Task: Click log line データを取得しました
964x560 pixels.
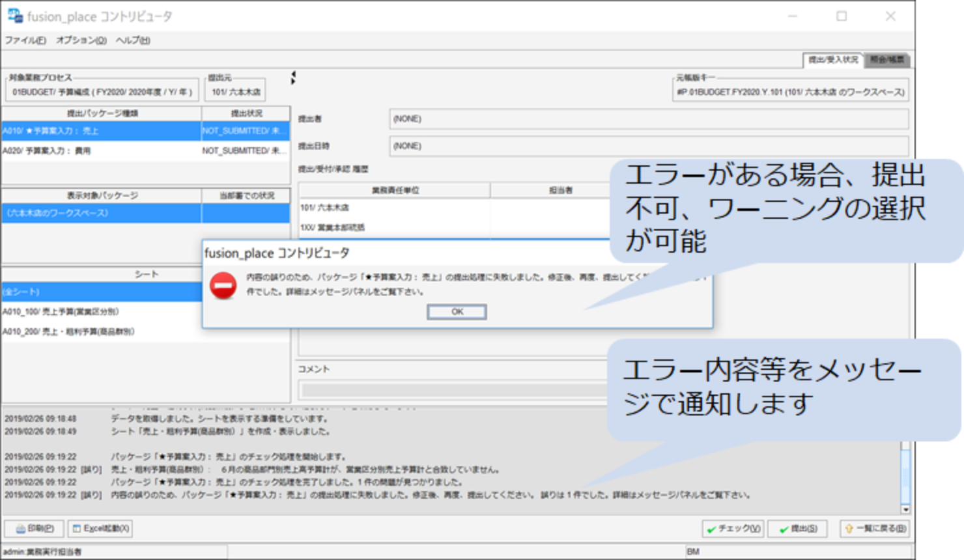Action: coord(220,419)
